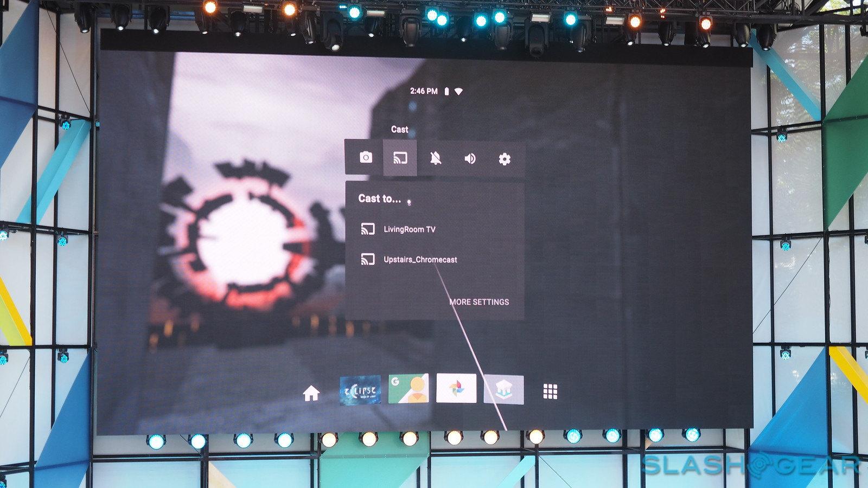Open the volume speaker control

[x=470, y=158]
